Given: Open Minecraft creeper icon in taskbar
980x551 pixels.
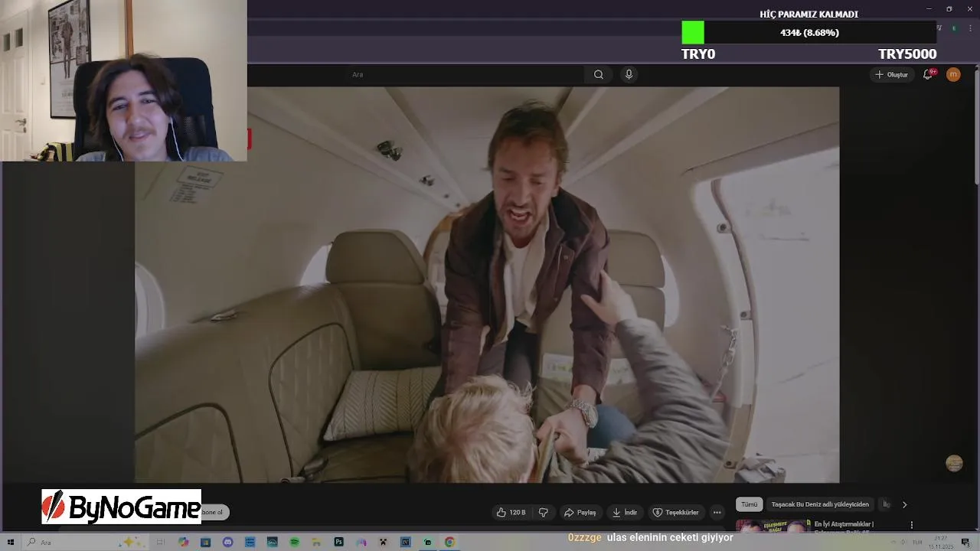Looking at the screenshot, I should coord(383,542).
